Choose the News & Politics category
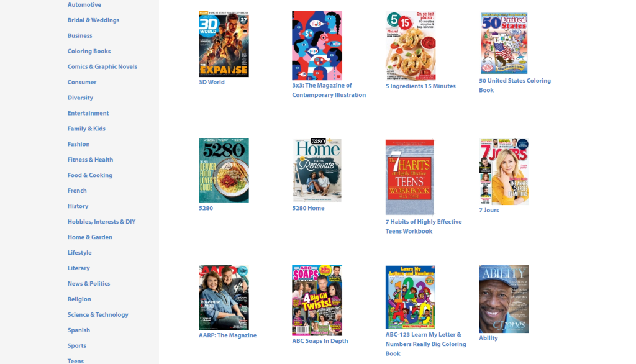Viewport: 636px width, 364px height. pyautogui.click(x=89, y=284)
